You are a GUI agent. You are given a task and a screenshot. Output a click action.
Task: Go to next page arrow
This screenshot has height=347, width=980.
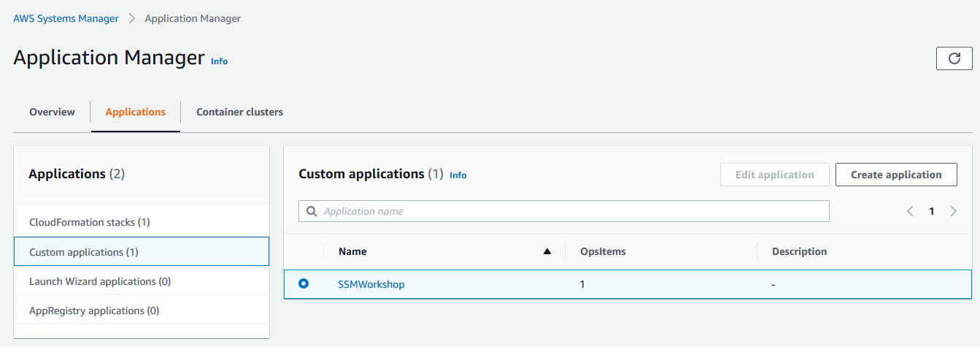tap(954, 211)
